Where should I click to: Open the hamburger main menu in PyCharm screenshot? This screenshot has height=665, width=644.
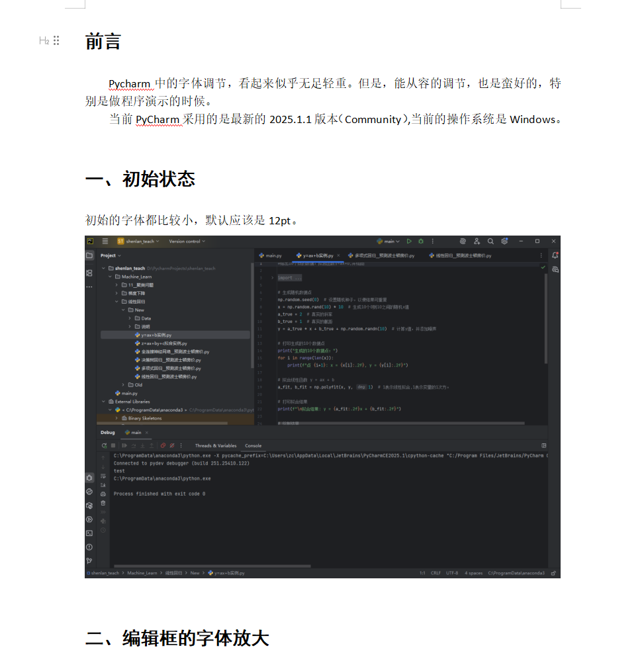105,242
